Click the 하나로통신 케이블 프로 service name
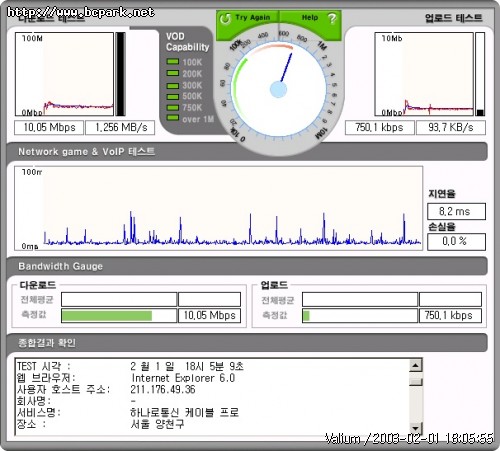The height and width of the screenshot is (451, 500). (x=185, y=413)
